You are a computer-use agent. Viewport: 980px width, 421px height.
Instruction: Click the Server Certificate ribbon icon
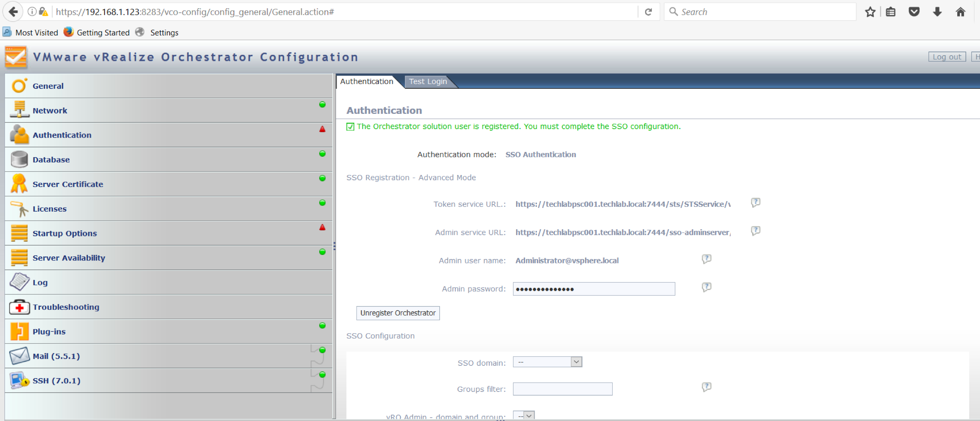click(19, 184)
